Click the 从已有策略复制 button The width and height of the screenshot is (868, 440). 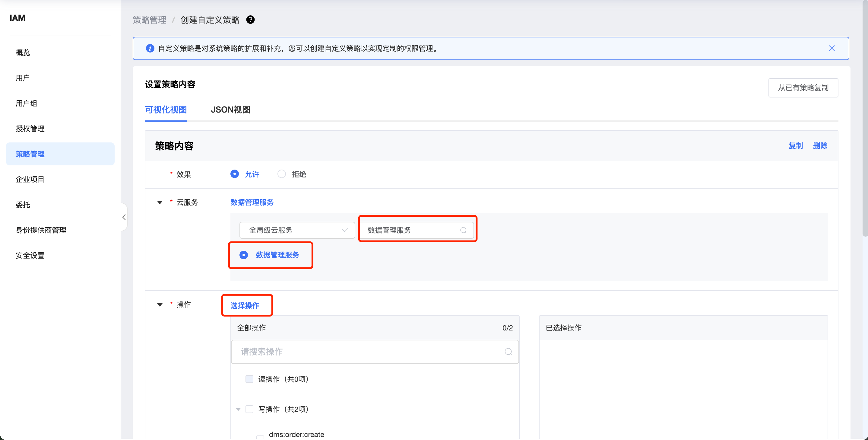[803, 88]
